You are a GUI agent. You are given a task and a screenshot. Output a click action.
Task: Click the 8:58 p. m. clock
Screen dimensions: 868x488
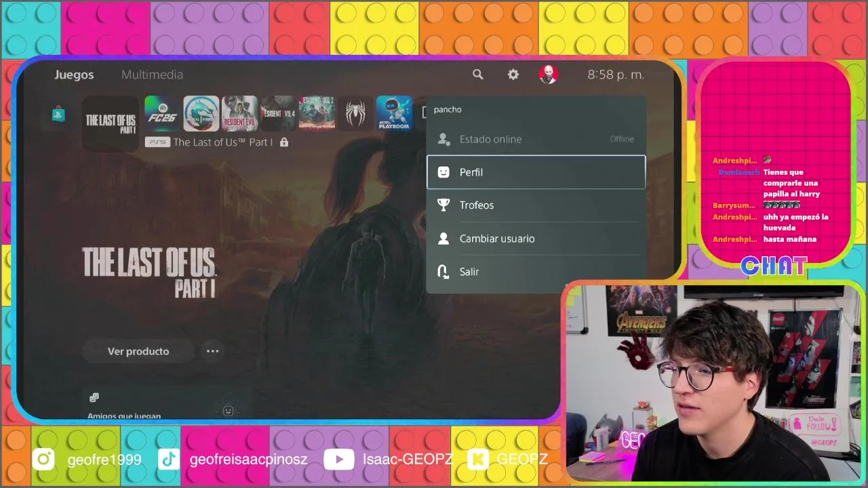[616, 75]
